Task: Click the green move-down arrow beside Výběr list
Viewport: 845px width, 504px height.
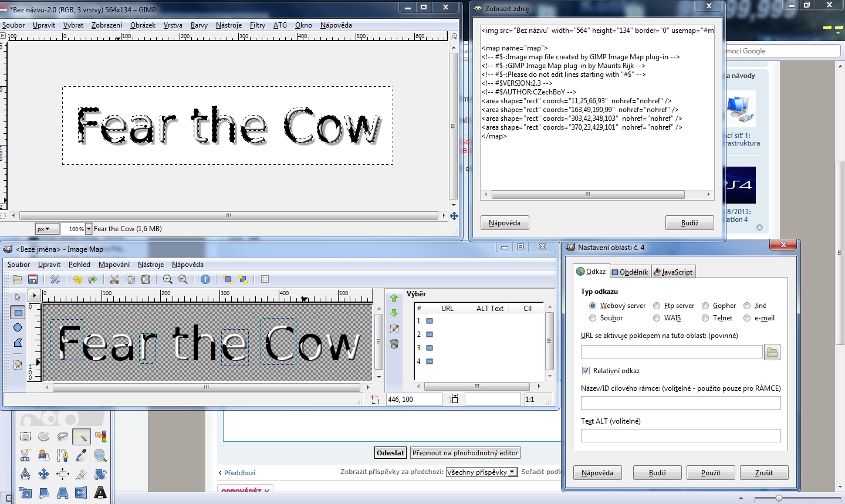Action: (x=394, y=313)
